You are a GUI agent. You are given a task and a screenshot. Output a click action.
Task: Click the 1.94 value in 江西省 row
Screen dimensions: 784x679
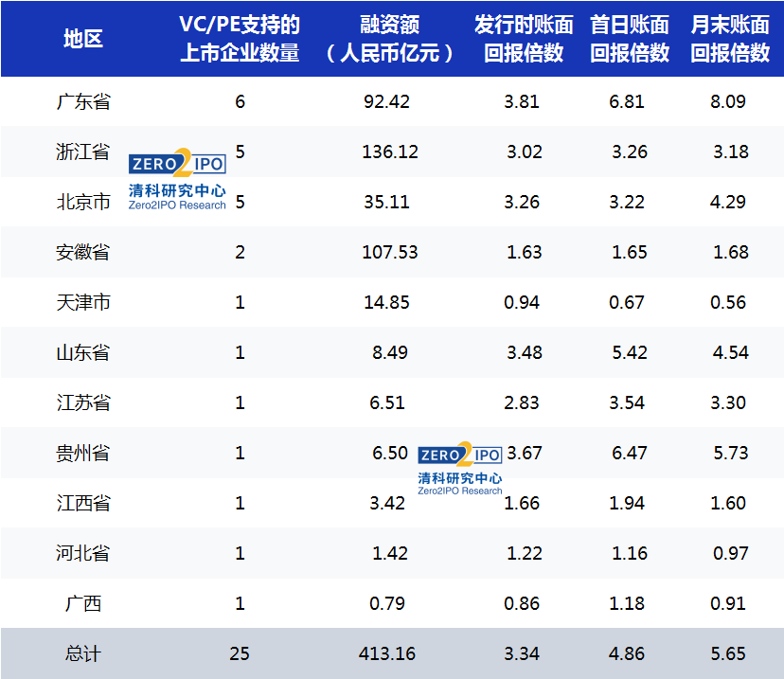pos(627,503)
